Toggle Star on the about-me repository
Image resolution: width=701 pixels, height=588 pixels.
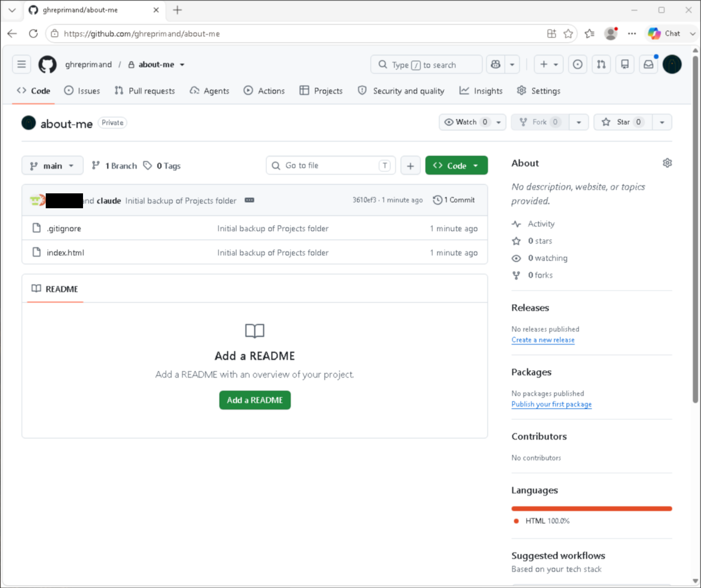pos(623,122)
